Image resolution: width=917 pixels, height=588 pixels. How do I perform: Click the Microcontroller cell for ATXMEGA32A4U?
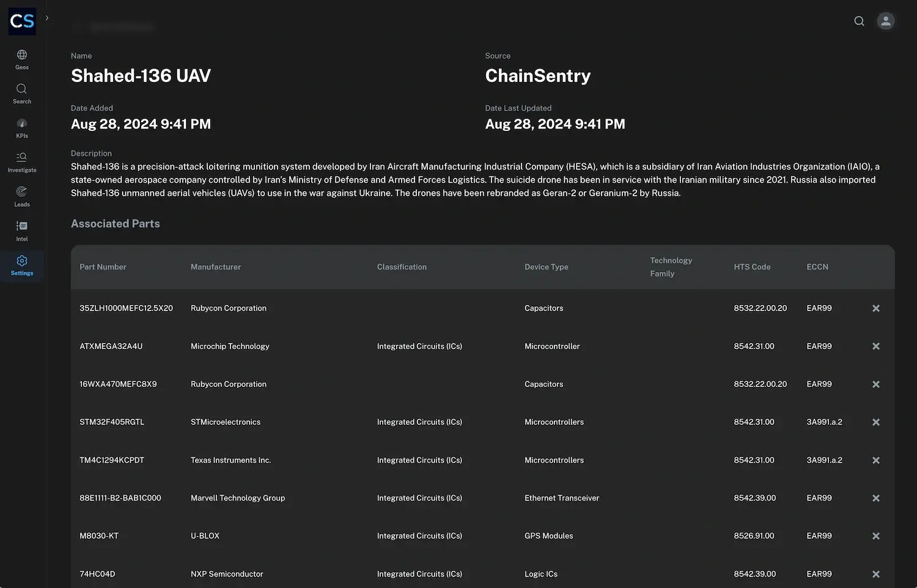point(552,346)
